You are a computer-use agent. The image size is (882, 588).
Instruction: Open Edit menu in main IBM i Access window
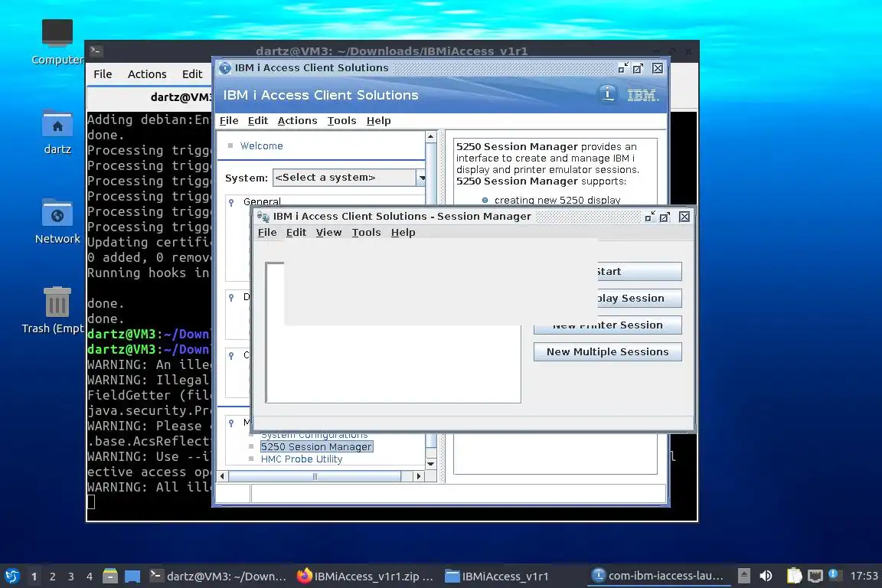point(257,120)
